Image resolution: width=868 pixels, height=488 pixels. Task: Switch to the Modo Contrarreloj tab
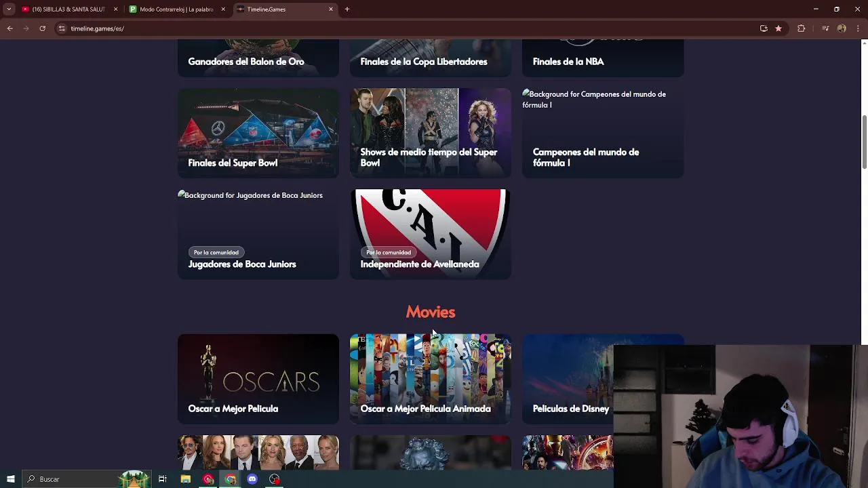(x=176, y=9)
